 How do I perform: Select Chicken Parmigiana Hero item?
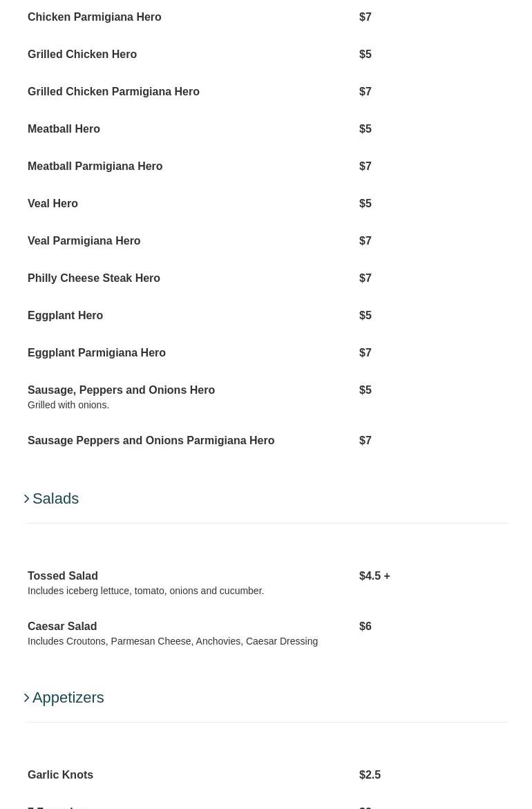coord(94,17)
